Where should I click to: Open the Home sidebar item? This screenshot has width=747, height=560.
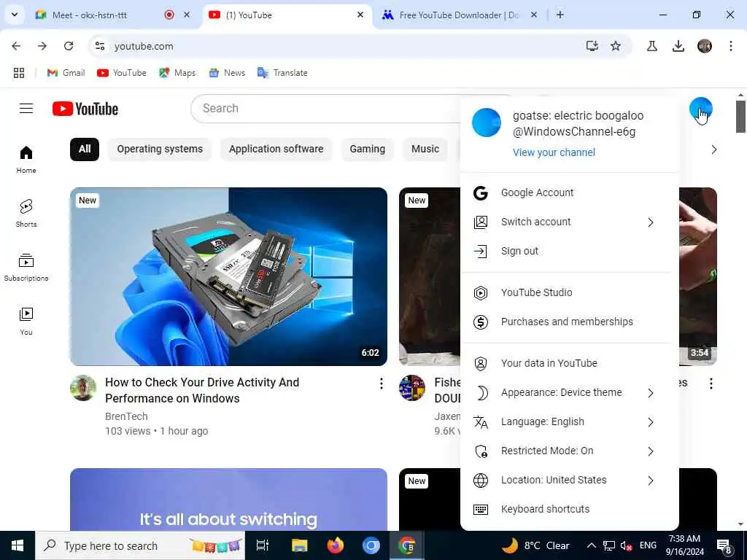tap(26, 160)
